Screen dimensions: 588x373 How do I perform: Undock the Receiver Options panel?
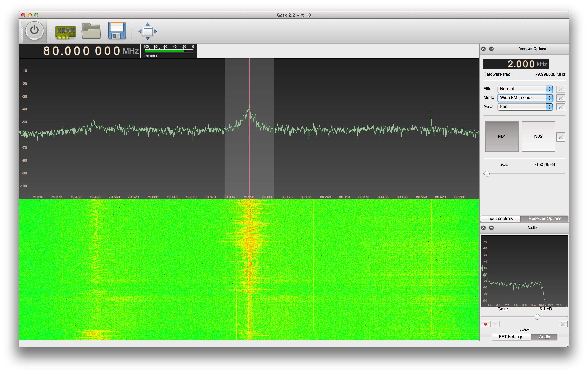[x=491, y=49]
